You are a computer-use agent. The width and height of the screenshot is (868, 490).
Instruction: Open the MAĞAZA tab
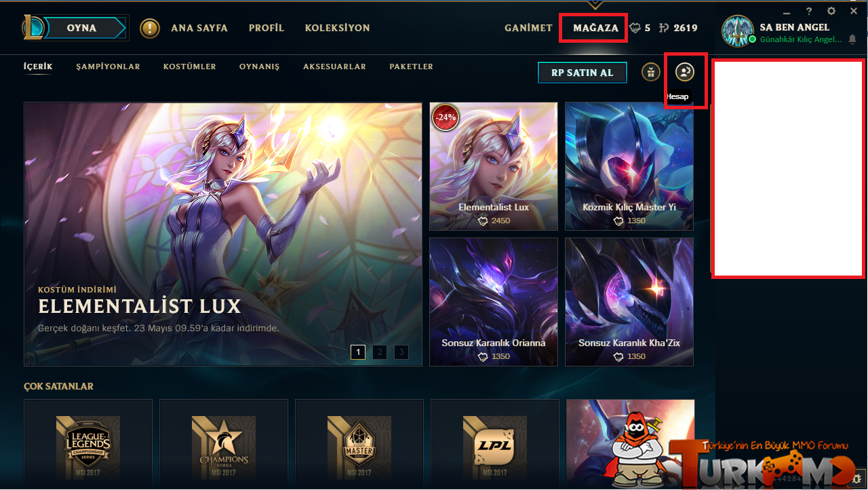(x=595, y=28)
